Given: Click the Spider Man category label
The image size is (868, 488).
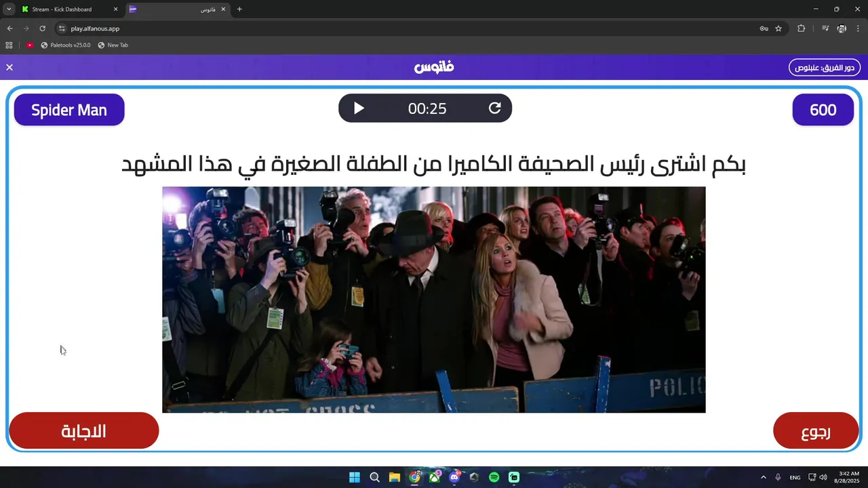Looking at the screenshot, I should click(69, 110).
